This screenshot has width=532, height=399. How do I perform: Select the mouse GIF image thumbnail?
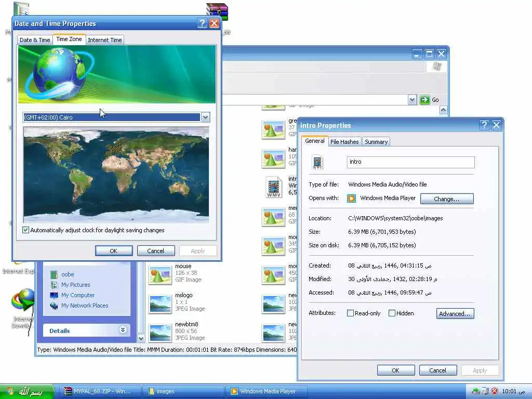[x=160, y=275]
